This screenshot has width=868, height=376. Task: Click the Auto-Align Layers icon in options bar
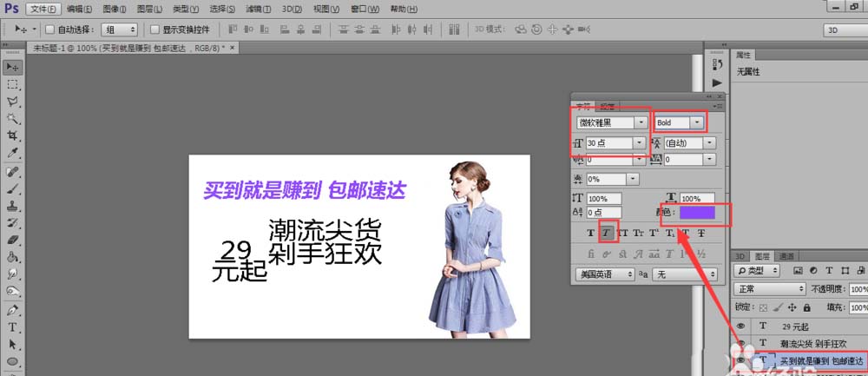[x=454, y=30]
